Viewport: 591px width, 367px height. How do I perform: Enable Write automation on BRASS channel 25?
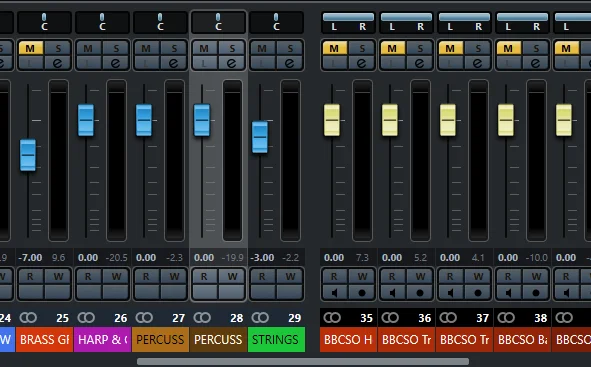click(x=58, y=277)
